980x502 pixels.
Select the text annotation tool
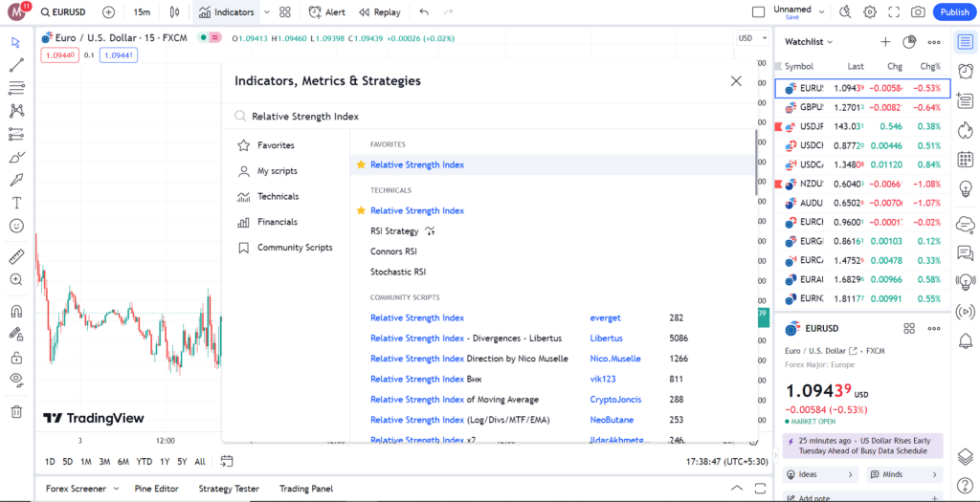[16, 203]
